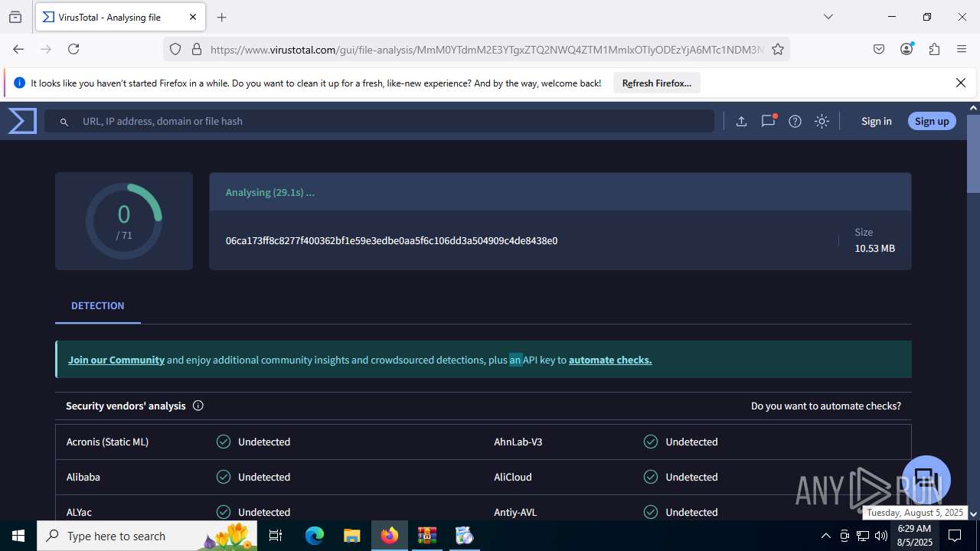Open the Firefox hamburger menu

[x=962, y=49]
